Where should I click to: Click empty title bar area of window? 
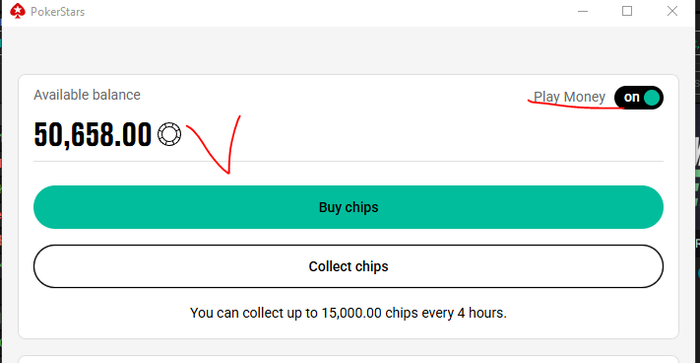point(330,11)
